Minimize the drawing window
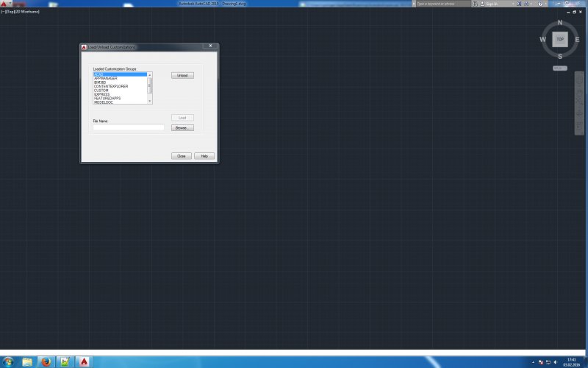The height and width of the screenshot is (368, 588). pos(568,12)
